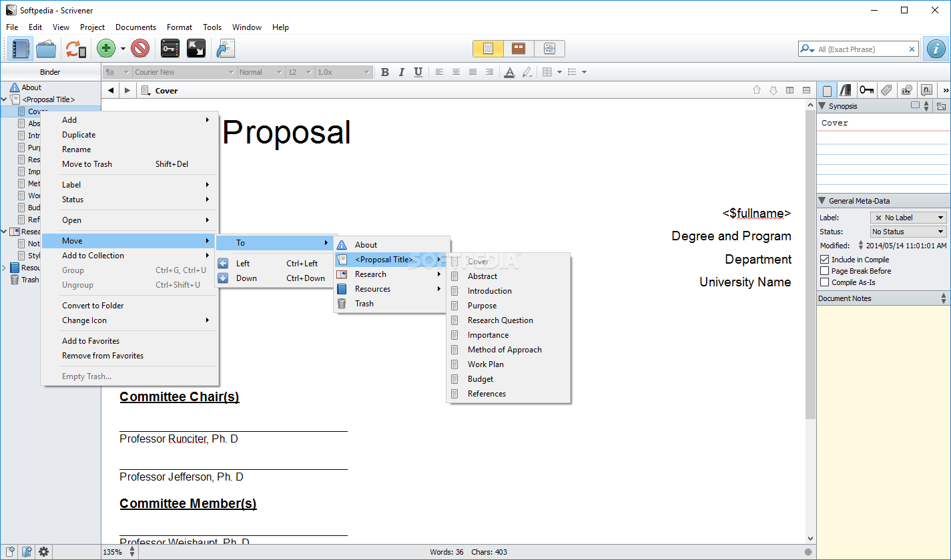This screenshot has height=560, width=951.
Task: Adjust the 135% zoom stepper
Action: (x=132, y=552)
